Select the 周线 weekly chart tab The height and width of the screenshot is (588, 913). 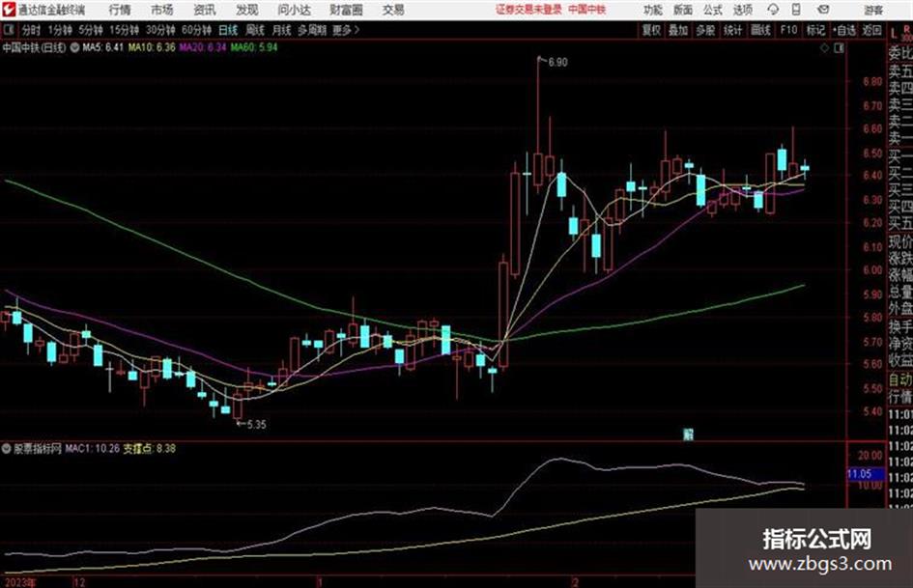click(x=255, y=30)
